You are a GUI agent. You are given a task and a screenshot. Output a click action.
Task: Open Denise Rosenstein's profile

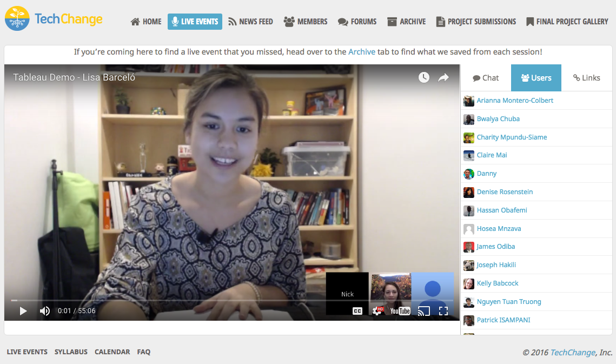(505, 192)
